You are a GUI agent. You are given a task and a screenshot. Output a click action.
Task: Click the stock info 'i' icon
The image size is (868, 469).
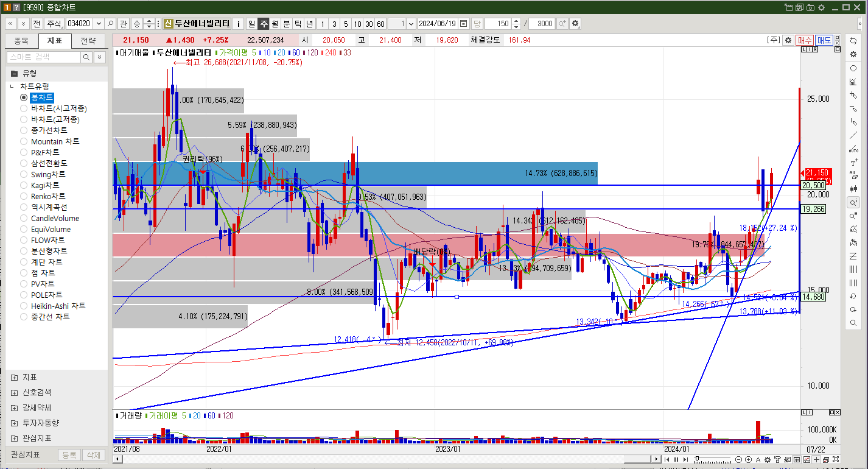(239, 23)
